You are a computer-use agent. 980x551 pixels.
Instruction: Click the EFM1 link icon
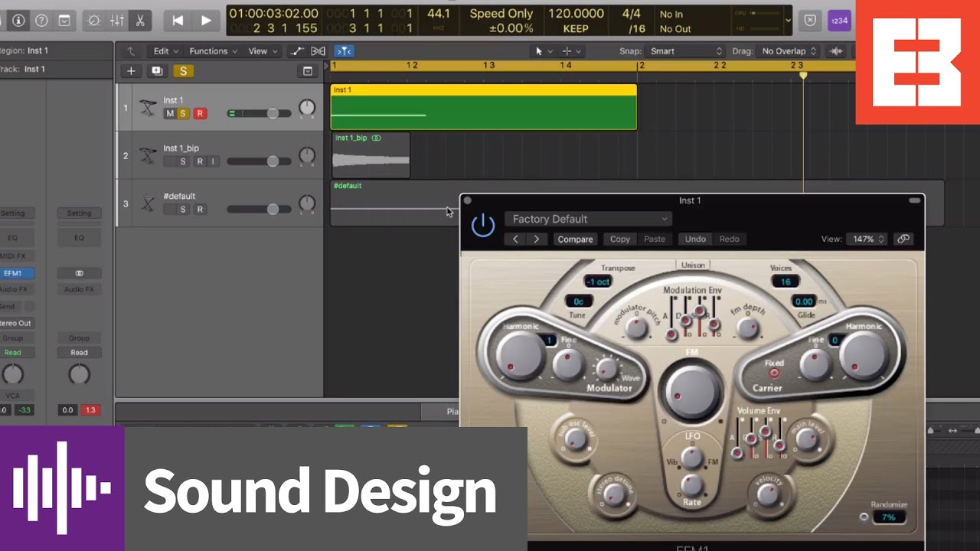[x=903, y=239]
